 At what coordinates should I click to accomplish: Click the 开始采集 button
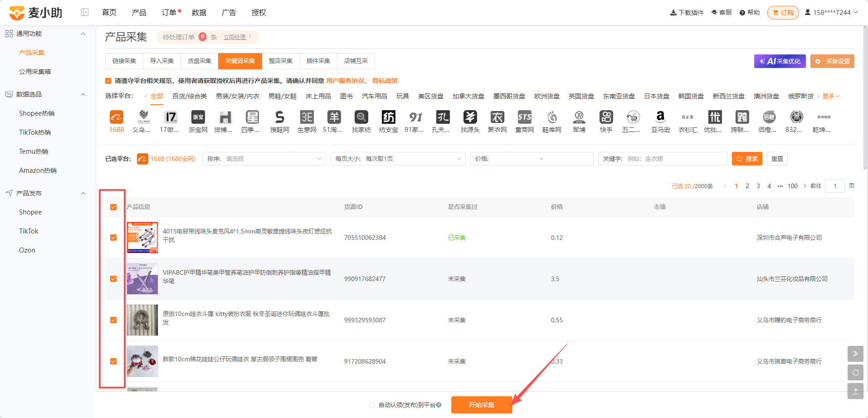[482, 405]
